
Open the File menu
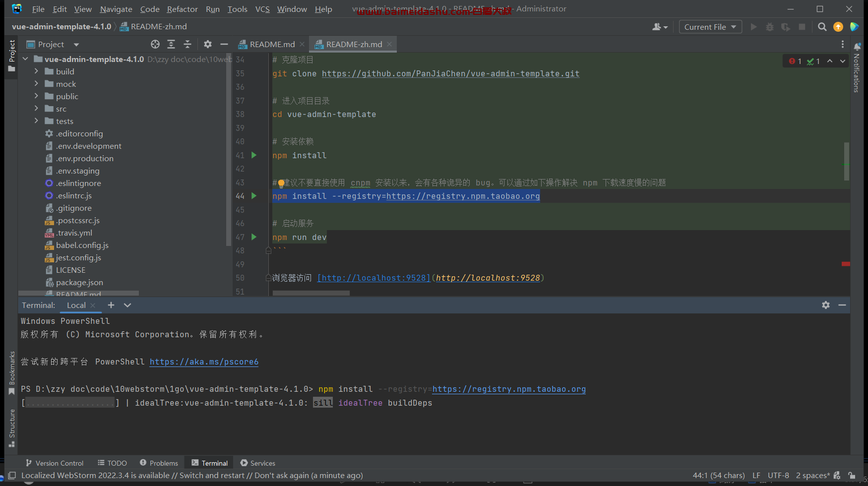pyautogui.click(x=38, y=9)
